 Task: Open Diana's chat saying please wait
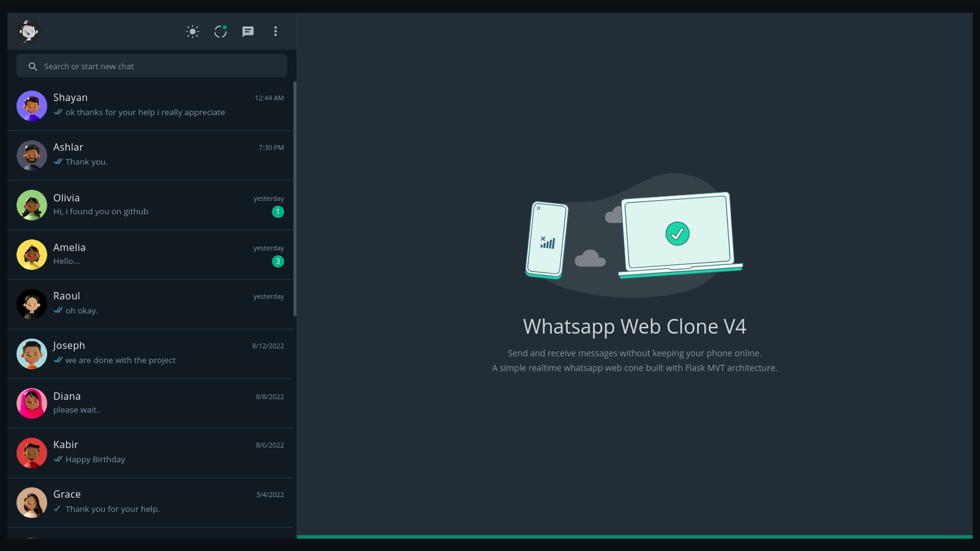click(x=151, y=403)
